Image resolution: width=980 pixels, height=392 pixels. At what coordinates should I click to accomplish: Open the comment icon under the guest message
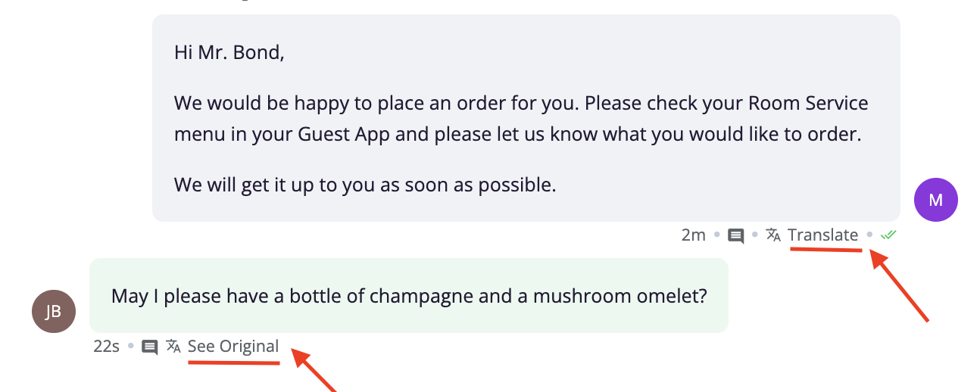click(x=150, y=347)
